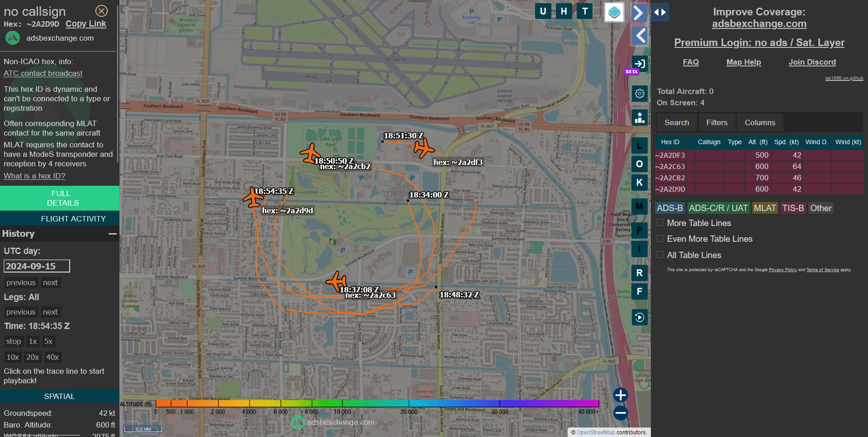
Task: Open the Map Help link
Action: (x=744, y=62)
